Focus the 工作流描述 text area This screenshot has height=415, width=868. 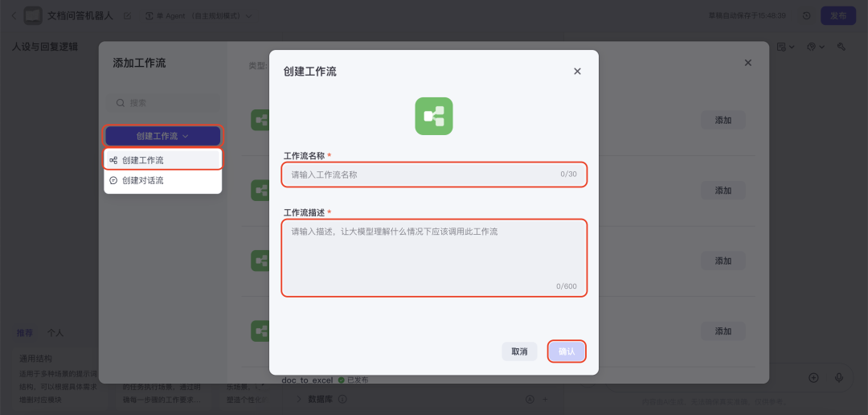click(434, 257)
